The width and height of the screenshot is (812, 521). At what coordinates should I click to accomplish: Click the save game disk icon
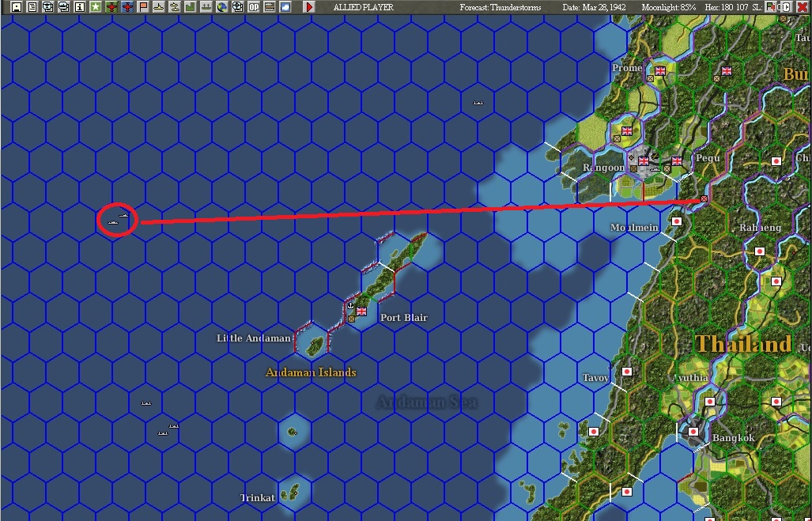click(17, 7)
